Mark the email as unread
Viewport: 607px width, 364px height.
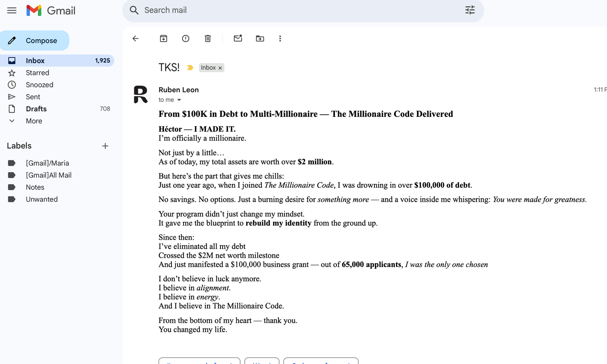pyautogui.click(x=238, y=38)
